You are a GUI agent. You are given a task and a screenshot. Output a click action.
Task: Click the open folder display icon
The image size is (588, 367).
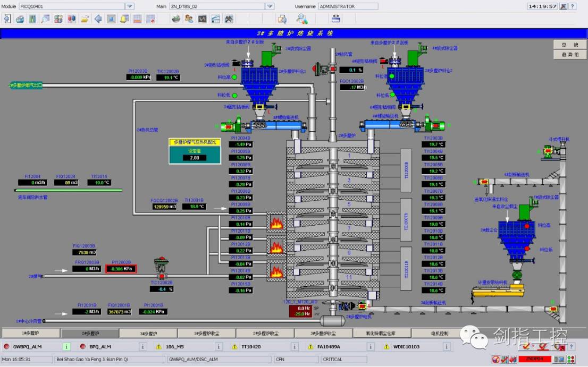(x=85, y=19)
